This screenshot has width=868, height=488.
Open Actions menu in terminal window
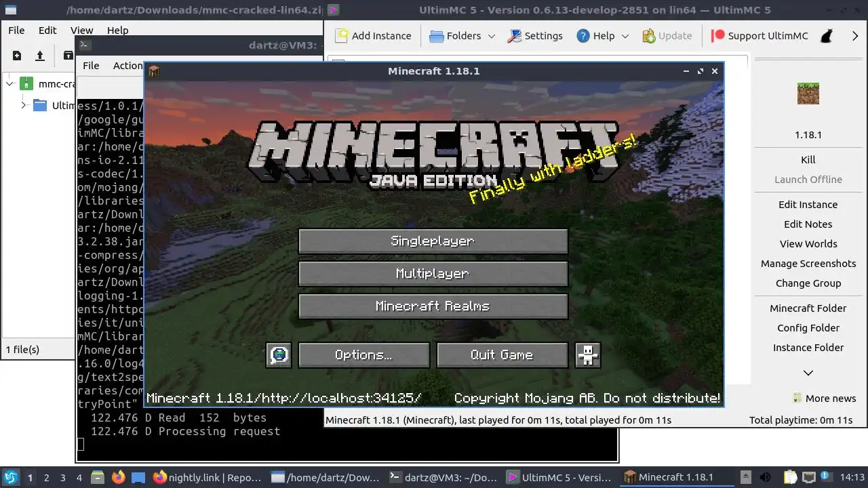click(x=127, y=66)
